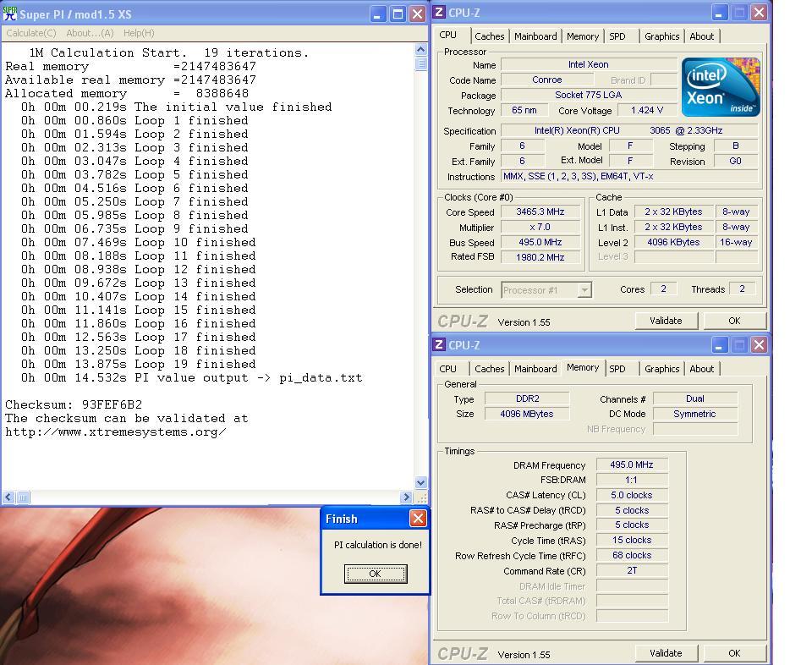Viewport: 812px width, 665px height.
Task: Click the memory Type value DDR2
Action: click(527, 398)
